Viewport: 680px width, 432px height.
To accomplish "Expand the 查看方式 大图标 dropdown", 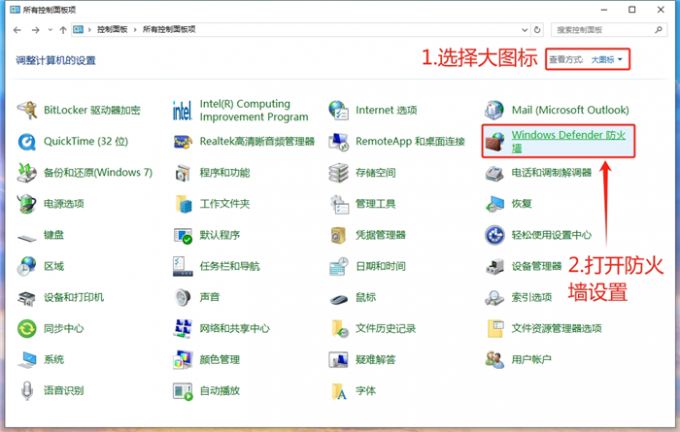I will point(607,59).
